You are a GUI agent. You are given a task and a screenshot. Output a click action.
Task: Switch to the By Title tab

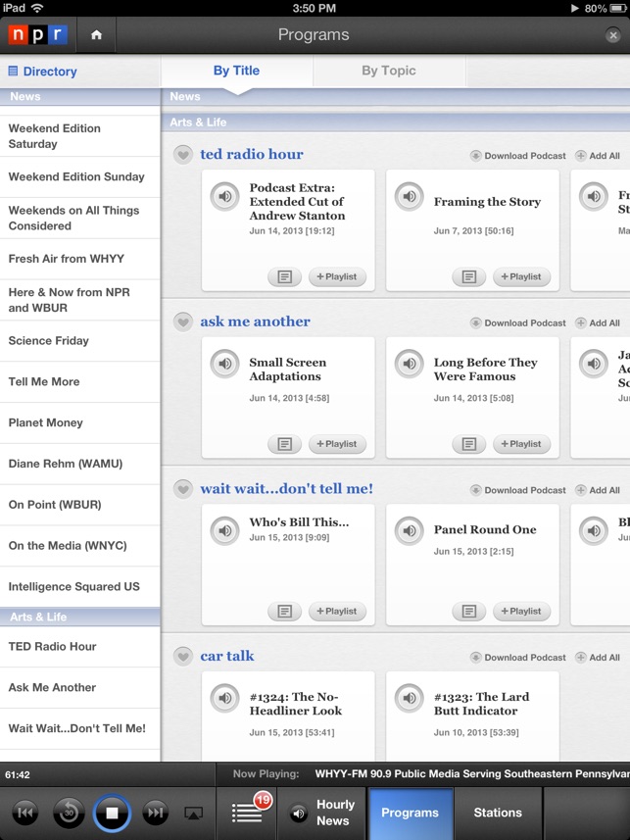[236, 71]
